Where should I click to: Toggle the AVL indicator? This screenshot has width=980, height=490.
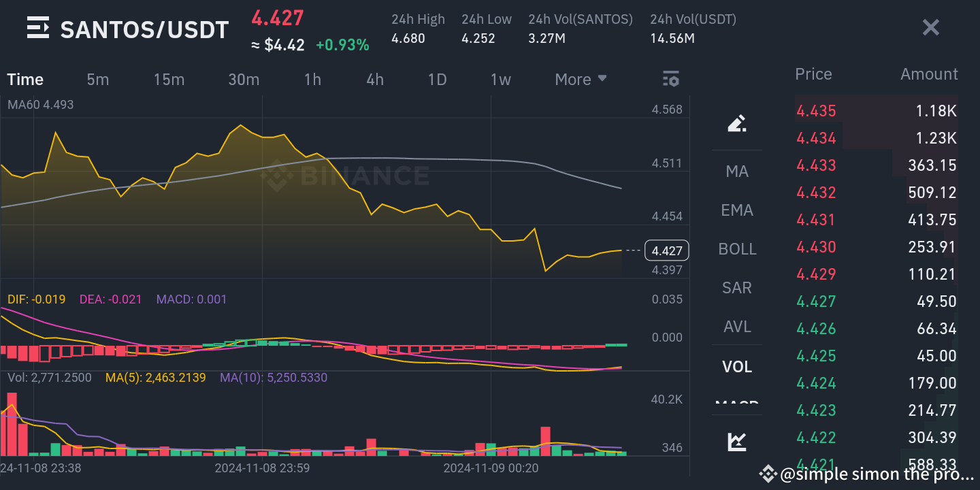[x=737, y=327]
